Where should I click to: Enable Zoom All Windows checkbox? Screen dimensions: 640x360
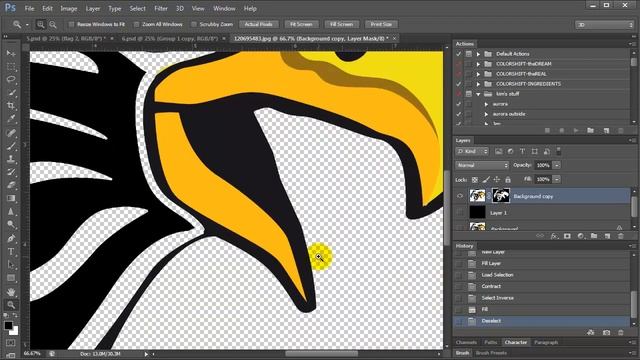[137, 24]
